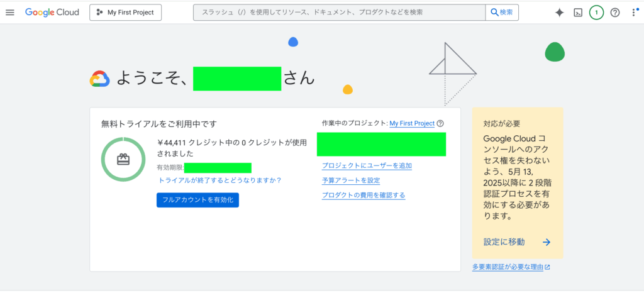This screenshot has height=293, width=644.
Task: Click the 作業中のプロジェクト label
Action: [355, 123]
